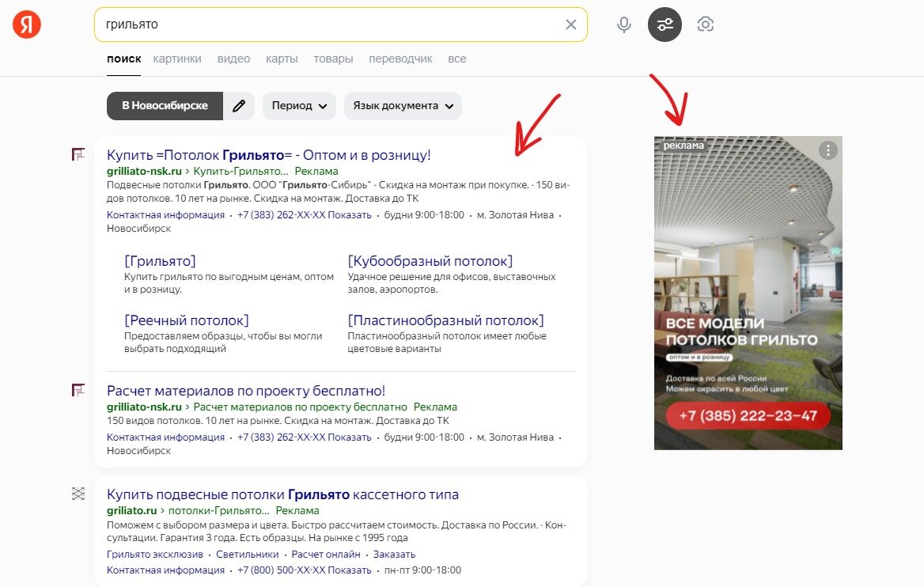Click favicon beside griliato.ru result

[x=78, y=494]
